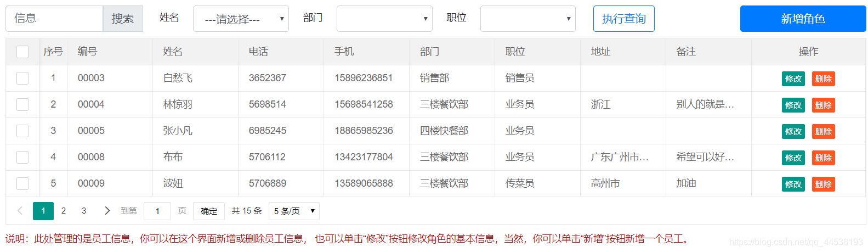Click the 确定 pagination confirm button
This screenshot has height=252, width=868.
209,211
